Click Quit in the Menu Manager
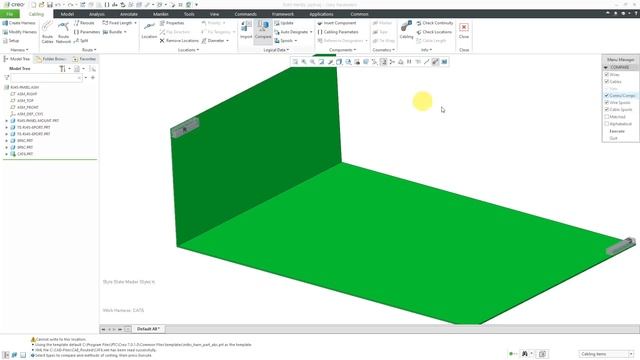Viewport: 640px width, 360px height. click(613, 138)
